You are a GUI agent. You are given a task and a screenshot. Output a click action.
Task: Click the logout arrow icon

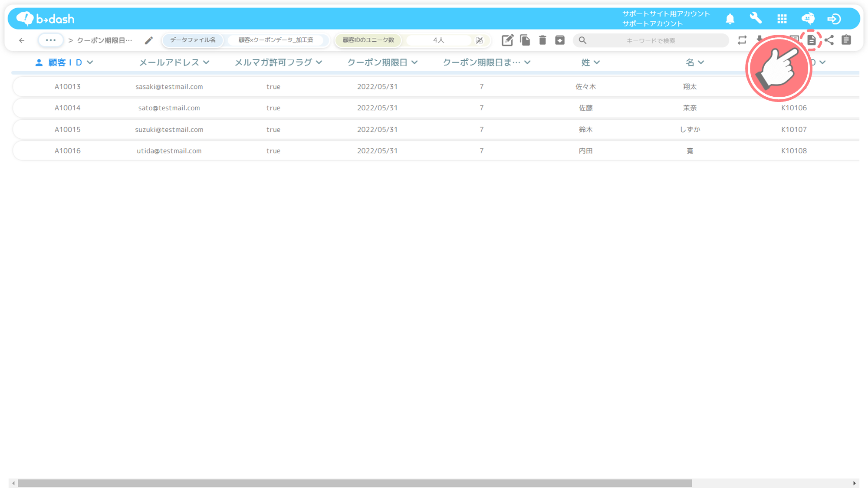click(834, 19)
